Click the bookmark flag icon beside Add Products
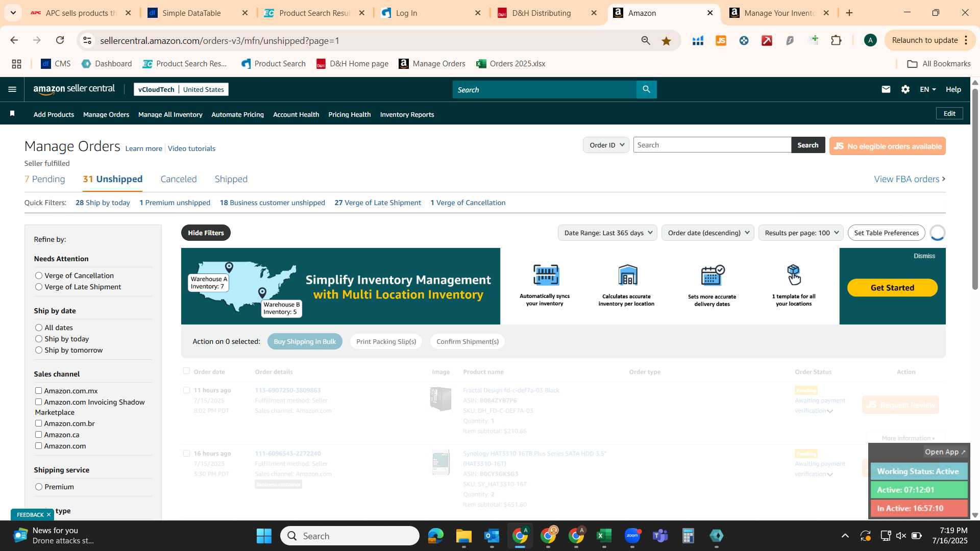 (12, 114)
